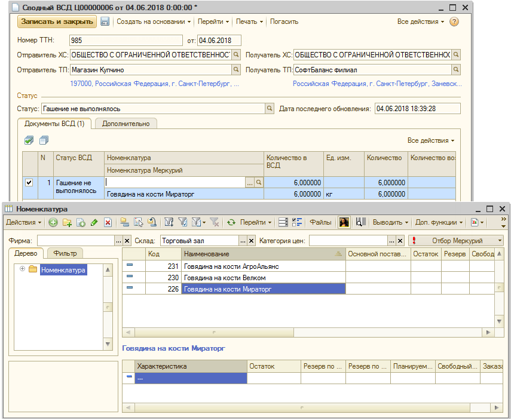The height and width of the screenshot is (420, 511).
Task: Toggle checkbox in row 1 of ВСД table
Action: (29, 182)
